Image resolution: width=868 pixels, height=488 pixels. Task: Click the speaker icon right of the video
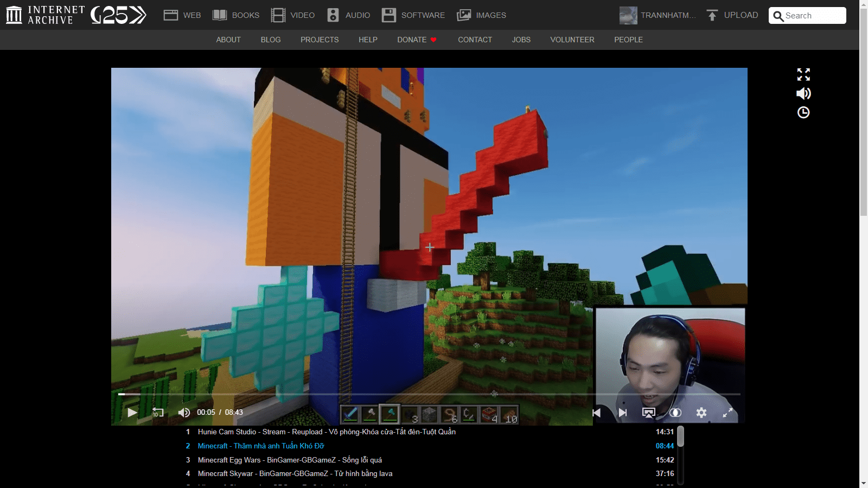(x=803, y=94)
